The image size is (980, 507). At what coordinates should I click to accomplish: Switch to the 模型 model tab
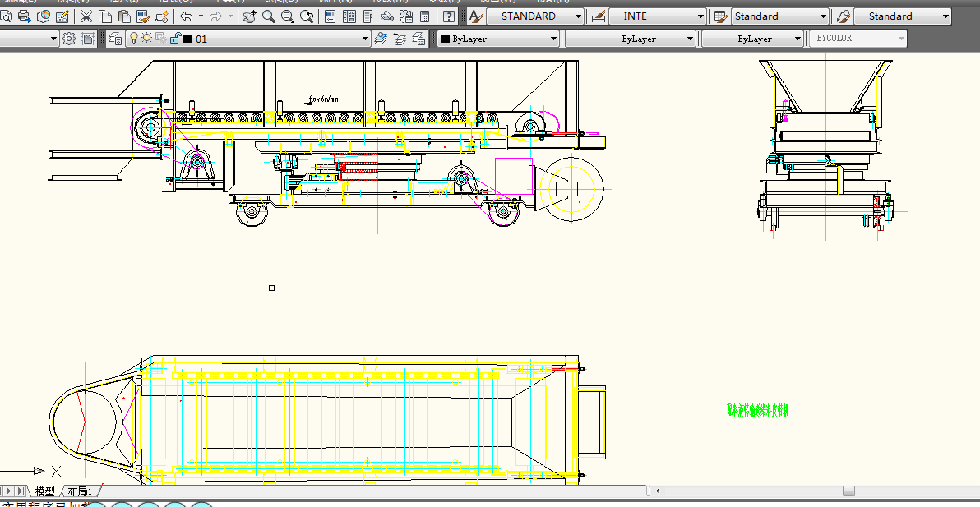(x=44, y=491)
